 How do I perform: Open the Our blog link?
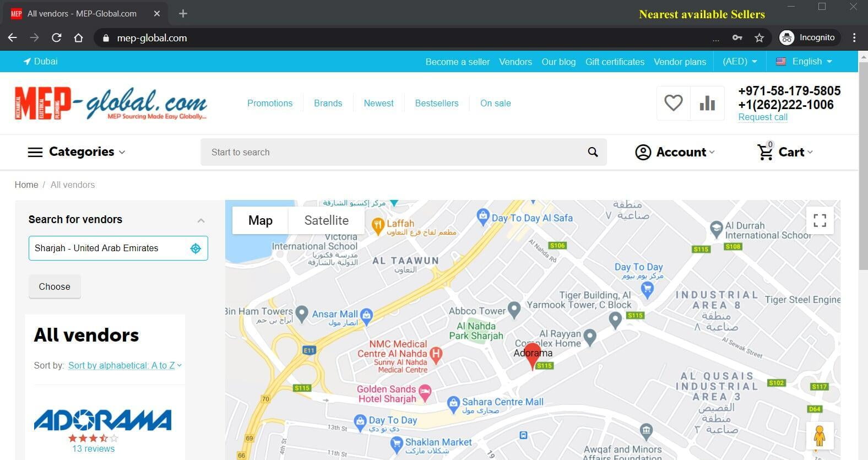[558, 62]
